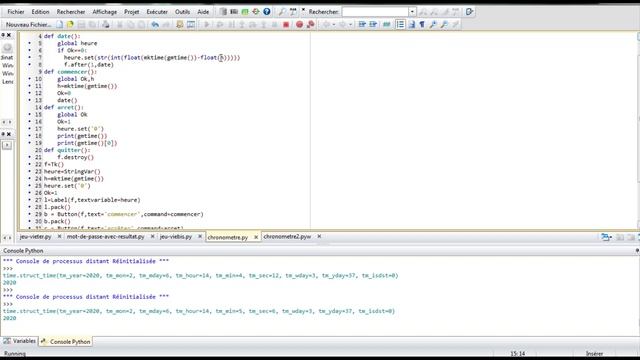Click line 22 f=Tk() in editor
The height and width of the screenshot is (360, 640).
[x=54, y=164]
